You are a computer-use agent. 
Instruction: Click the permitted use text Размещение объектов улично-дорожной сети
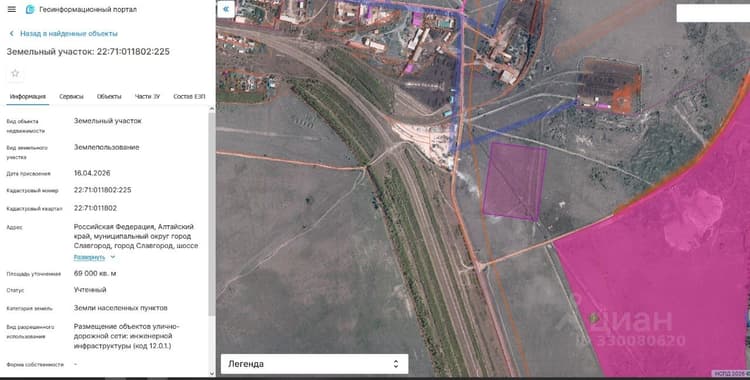pos(127,336)
